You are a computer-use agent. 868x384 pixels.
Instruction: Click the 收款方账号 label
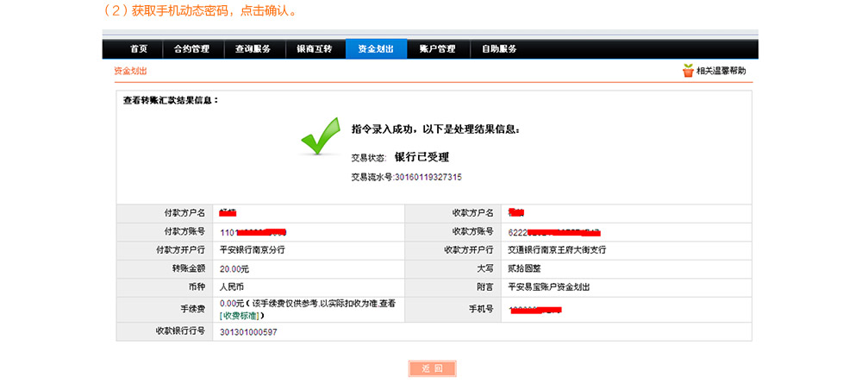pyautogui.click(x=472, y=231)
